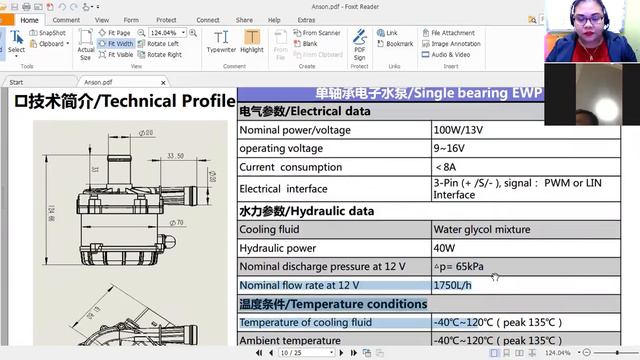Viewport: 640px width, 360px height.
Task: Insert Audio & Video
Action: (x=446, y=55)
